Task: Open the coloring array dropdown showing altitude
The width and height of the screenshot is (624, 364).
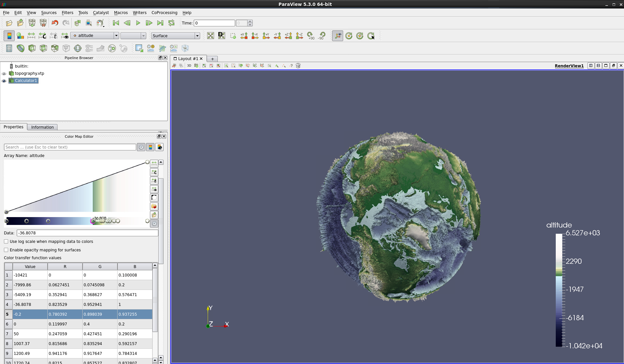Action: pos(116,36)
